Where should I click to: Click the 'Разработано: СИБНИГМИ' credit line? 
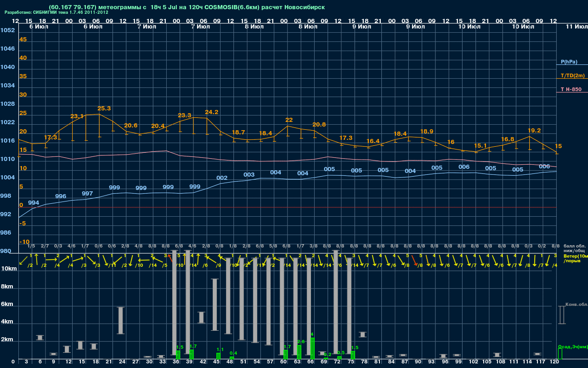(56, 12)
